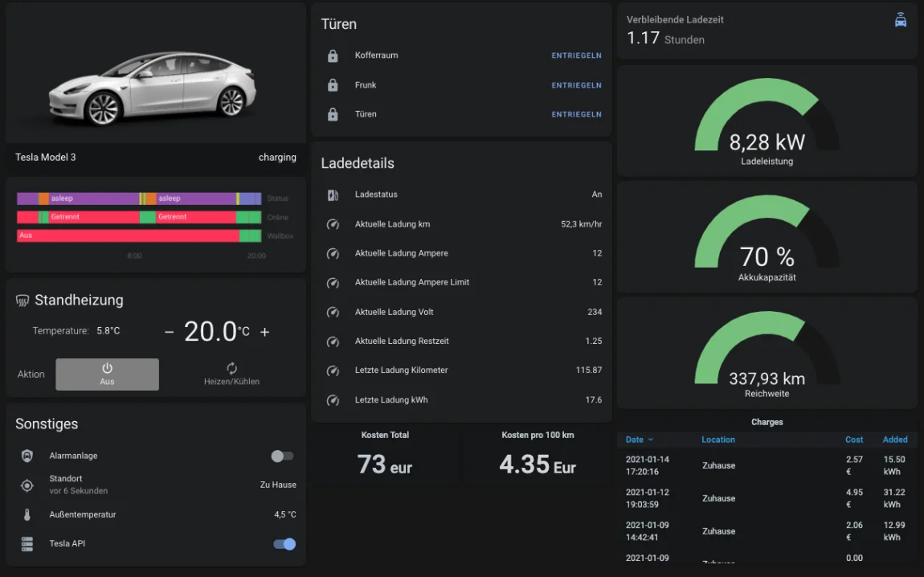924x577 pixels.
Task: Click the Aktuelle Ladung Volt gauge icon
Action: [x=333, y=313]
